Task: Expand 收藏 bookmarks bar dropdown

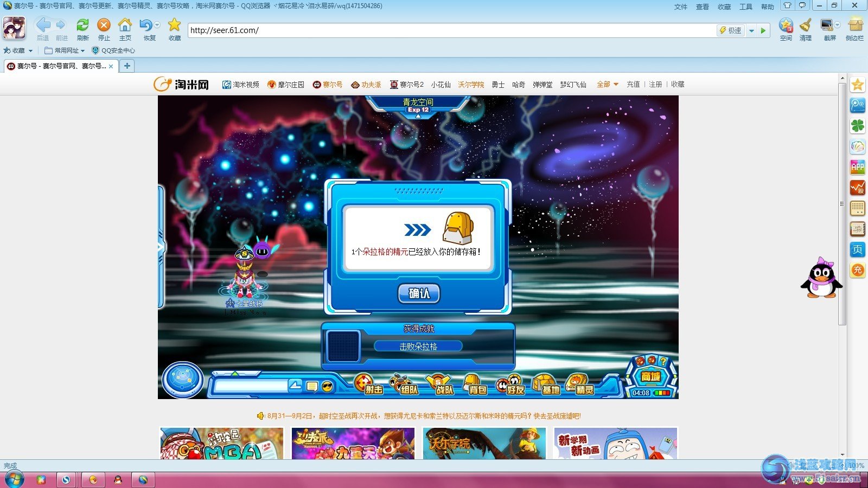Action: (31, 50)
